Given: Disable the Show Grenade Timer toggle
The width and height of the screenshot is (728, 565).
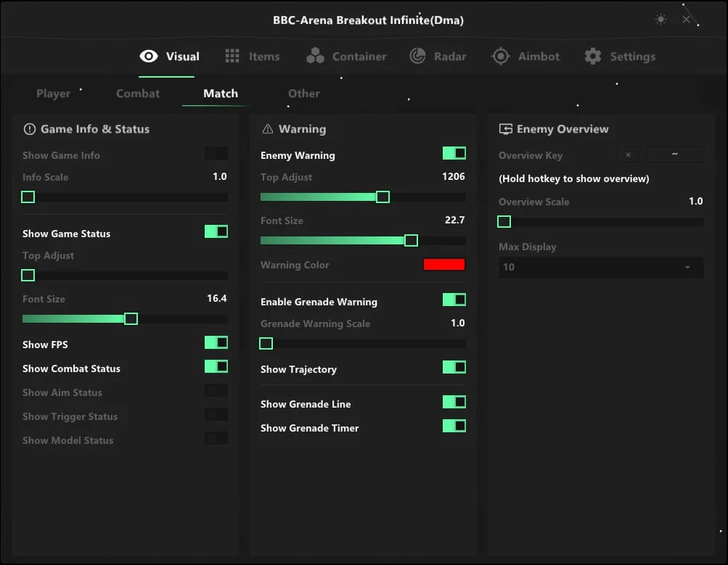Looking at the screenshot, I should pyautogui.click(x=454, y=426).
